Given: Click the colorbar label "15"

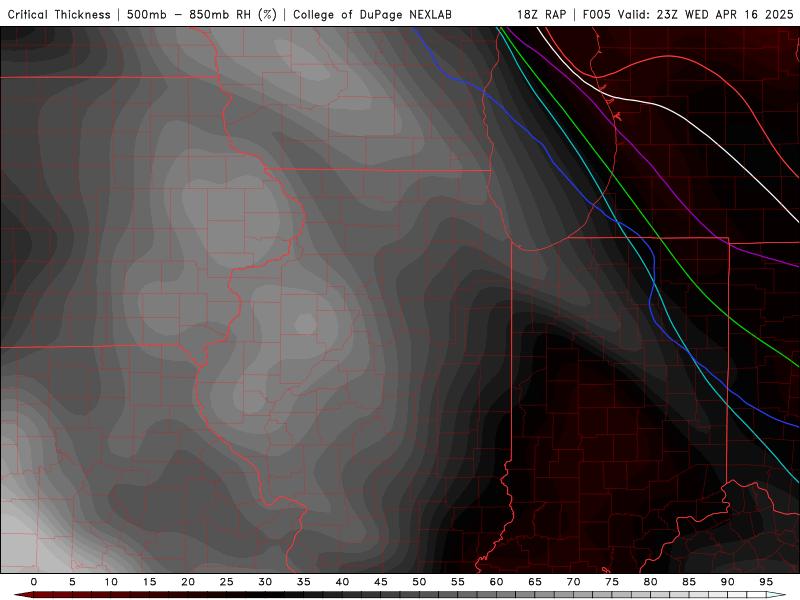Looking at the screenshot, I should tap(149, 582).
